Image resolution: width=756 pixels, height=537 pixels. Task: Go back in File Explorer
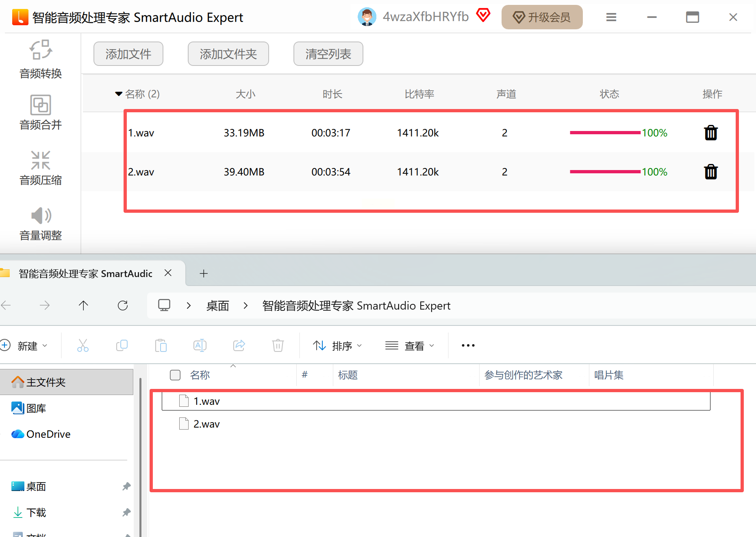click(6, 305)
